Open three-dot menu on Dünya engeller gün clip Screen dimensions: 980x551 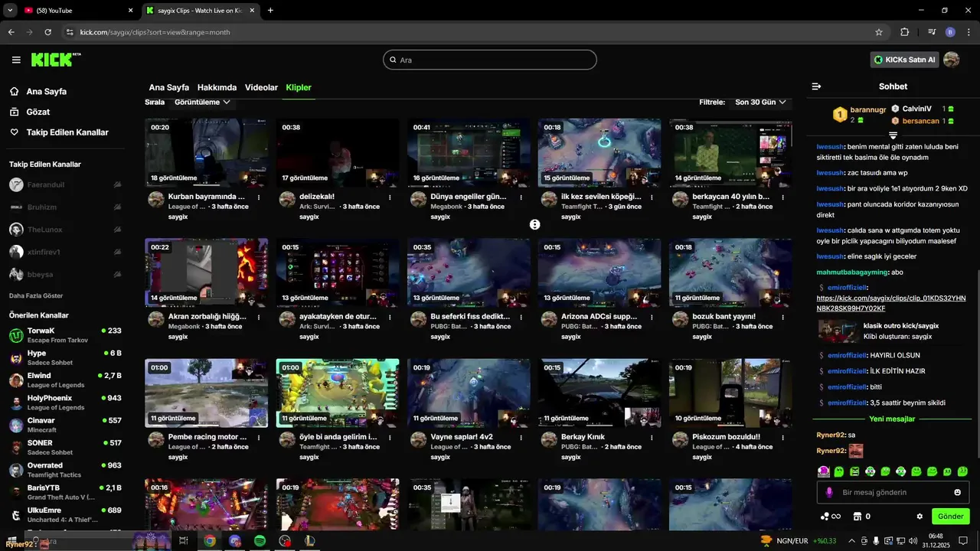521,197
